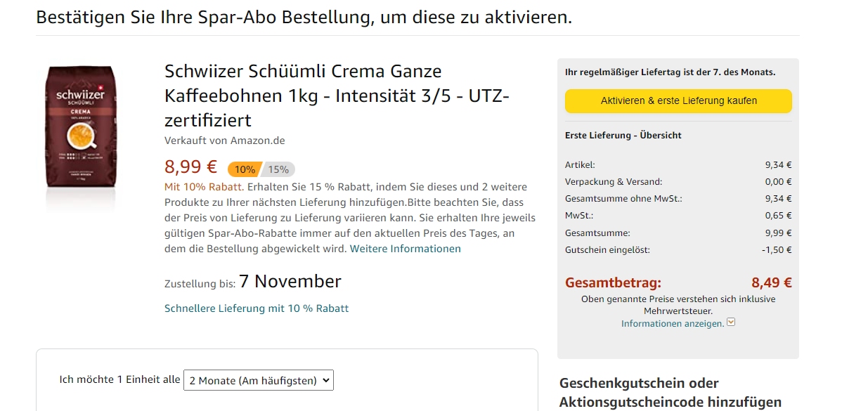The height and width of the screenshot is (411, 868).
Task: Click the Mit 10% Rabatt orange text
Action: (x=204, y=187)
